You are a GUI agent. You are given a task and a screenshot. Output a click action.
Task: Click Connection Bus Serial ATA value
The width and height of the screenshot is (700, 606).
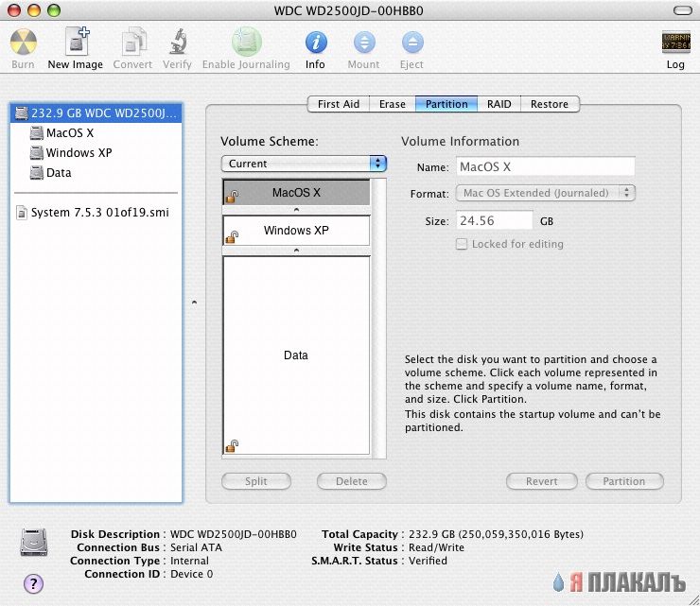196,547
